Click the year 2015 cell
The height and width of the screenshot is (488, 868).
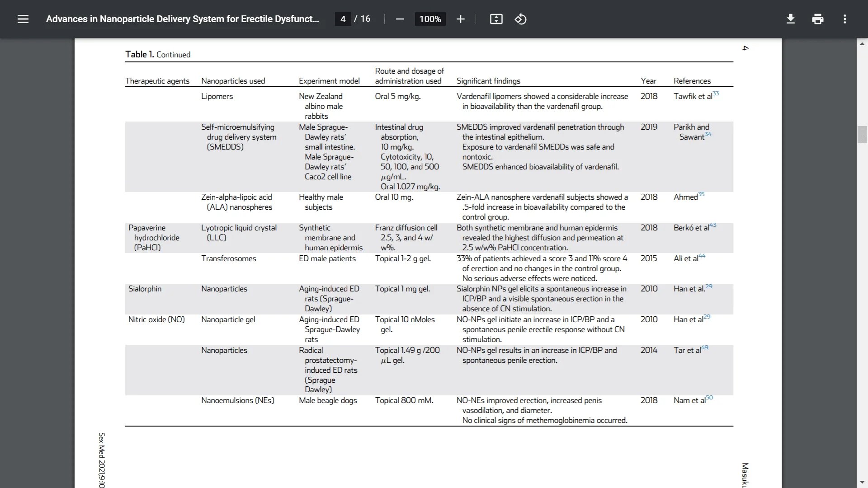[x=649, y=258]
